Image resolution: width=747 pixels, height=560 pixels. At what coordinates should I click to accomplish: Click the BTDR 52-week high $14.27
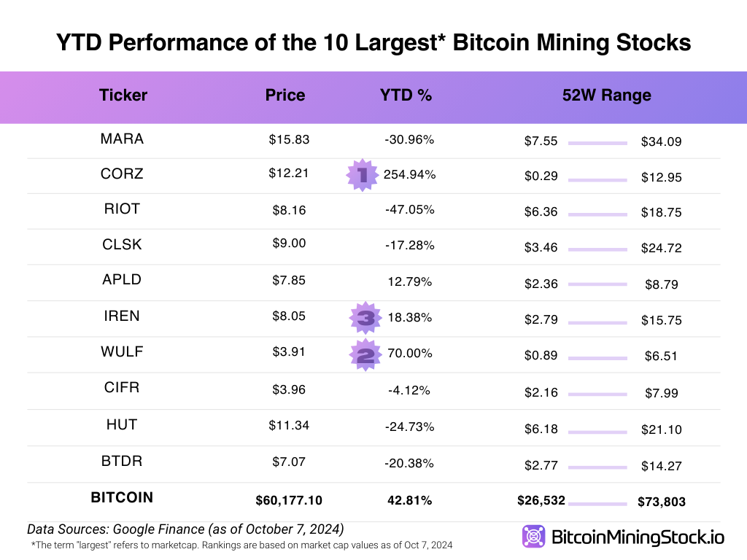[661, 466]
